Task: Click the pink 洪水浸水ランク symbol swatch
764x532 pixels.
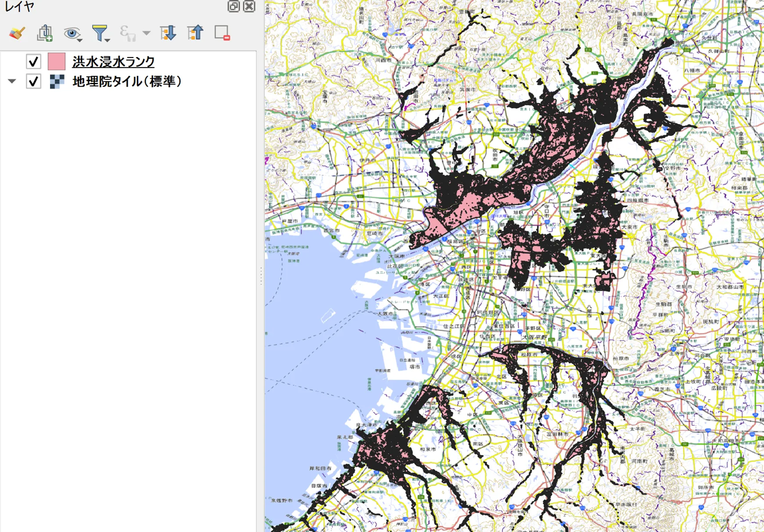Action: tap(56, 62)
